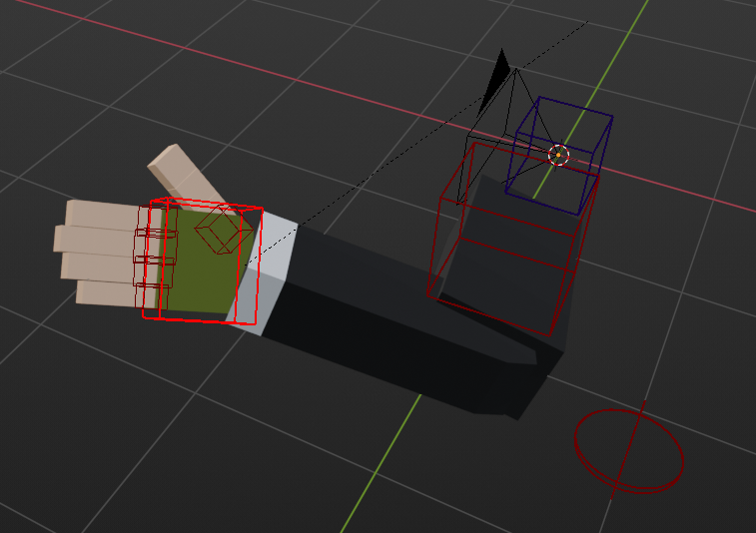The image size is (756, 533).
Task: Click the 3D cursor at the origin
Action: (559, 155)
